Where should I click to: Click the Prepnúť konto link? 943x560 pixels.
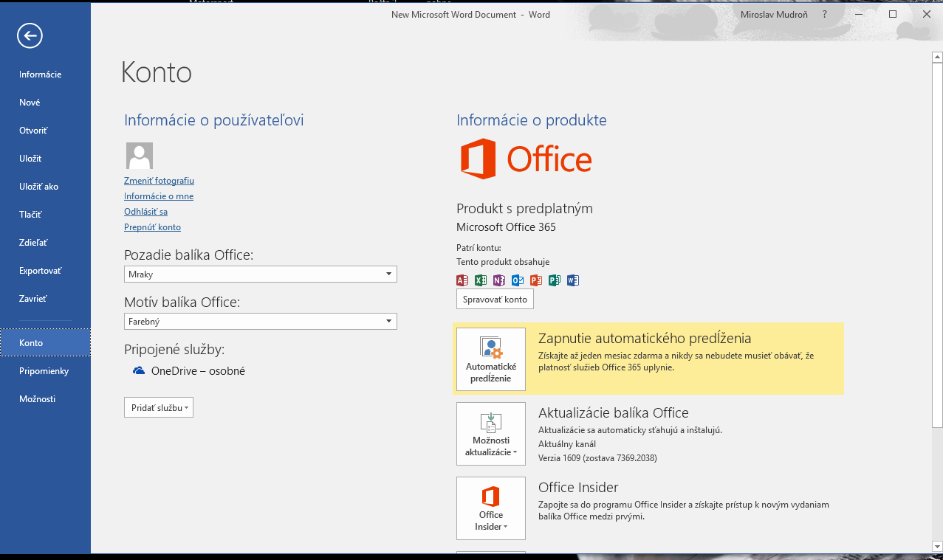click(x=152, y=227)
